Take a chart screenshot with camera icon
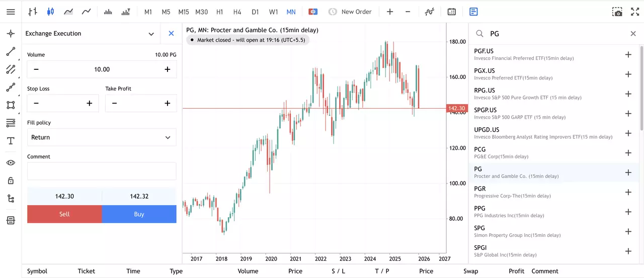 (617, 12)
